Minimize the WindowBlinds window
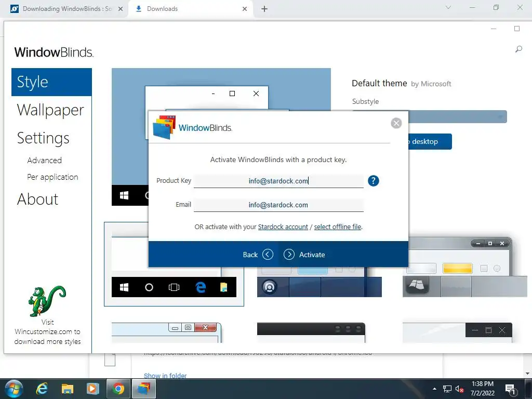 [x=494, y=29]
